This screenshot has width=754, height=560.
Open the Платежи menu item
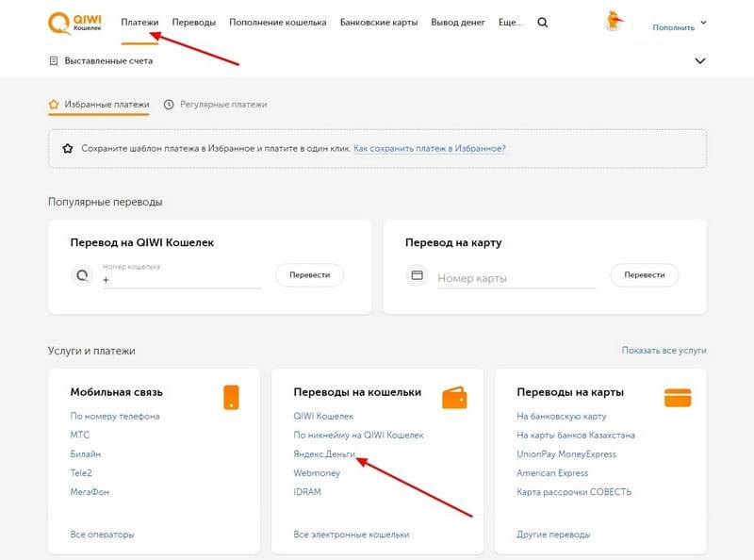(139, 23)
